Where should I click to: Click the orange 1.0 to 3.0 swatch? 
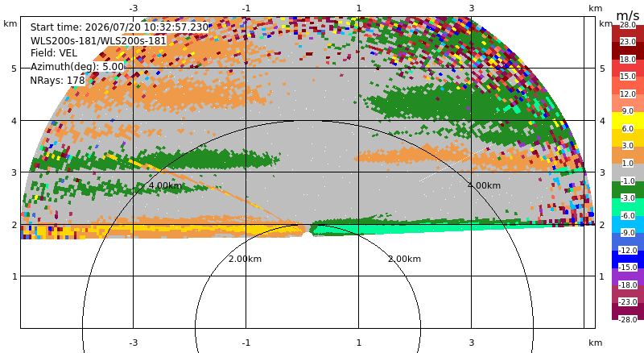[628, 155]
